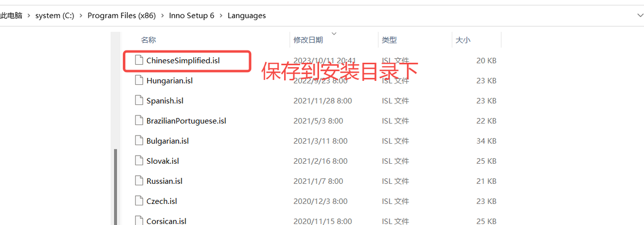Image resolution: width=644 pixels, height=225 pixels.
Task: Click the left pane vertical scrollbar
Action: [x=116, y=186]
